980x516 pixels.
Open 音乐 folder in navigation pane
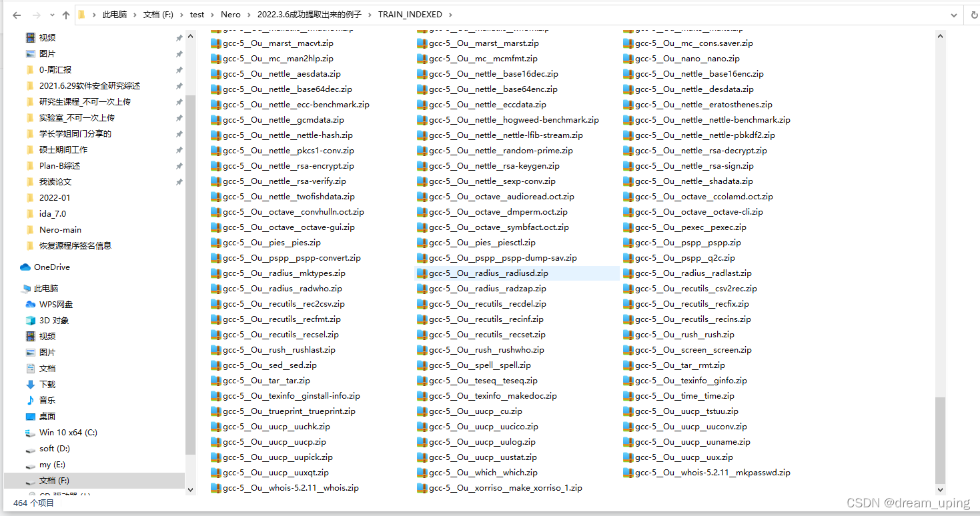tap(47, 401)
